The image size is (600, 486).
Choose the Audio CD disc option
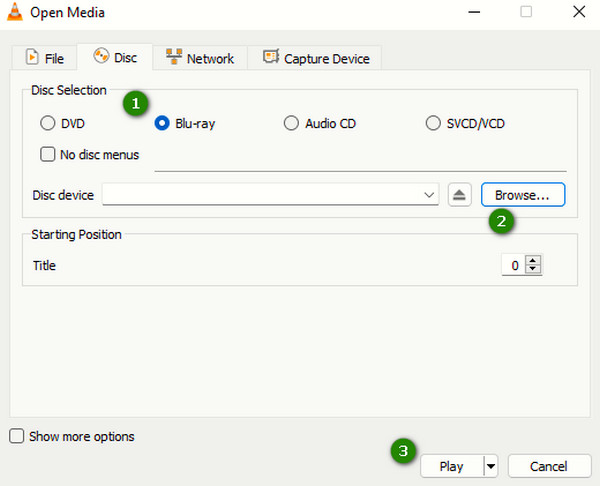291,124
